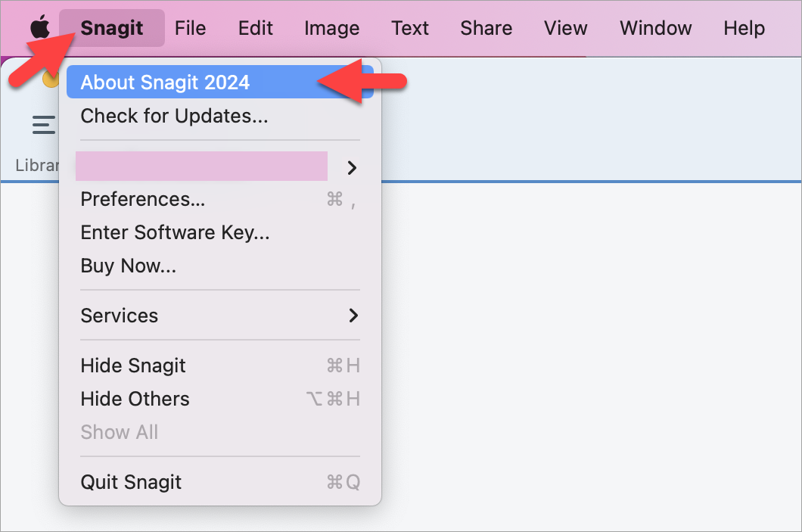Open the Window menu
The height and width of the screenshot is (532, 802).
(655, 28)
